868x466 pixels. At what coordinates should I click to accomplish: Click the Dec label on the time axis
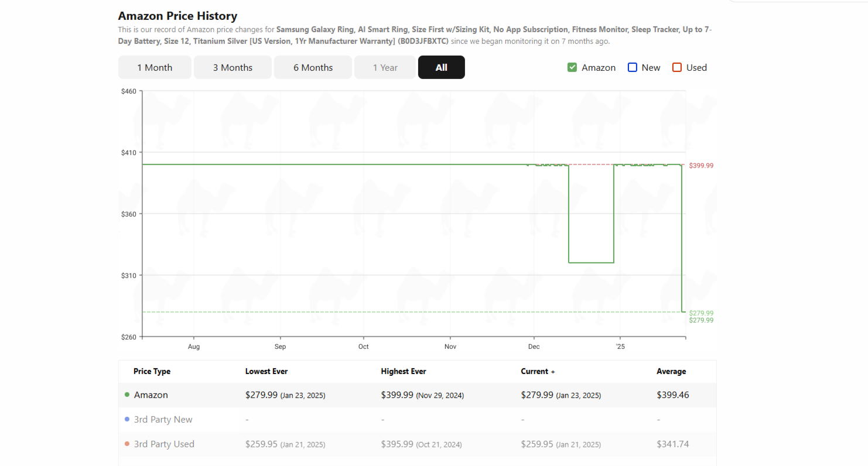click(534, 347)
